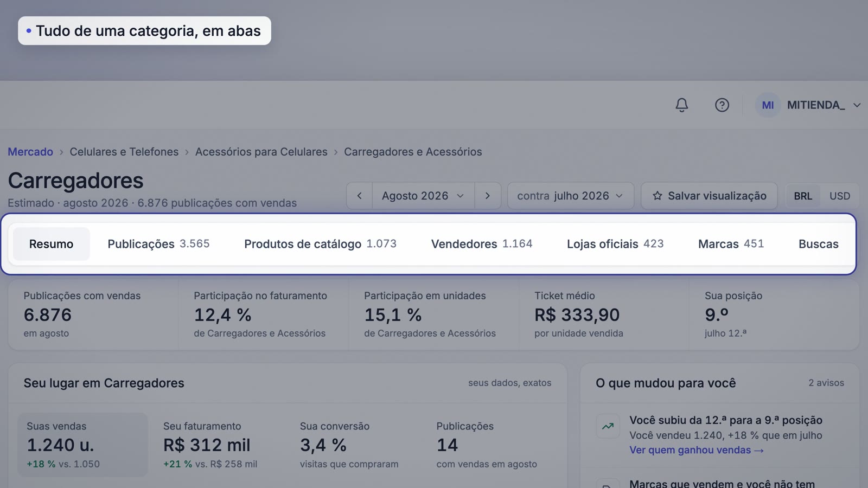Click the Publicações com vendas 6.876 value
868x488 pixels.
48,315
